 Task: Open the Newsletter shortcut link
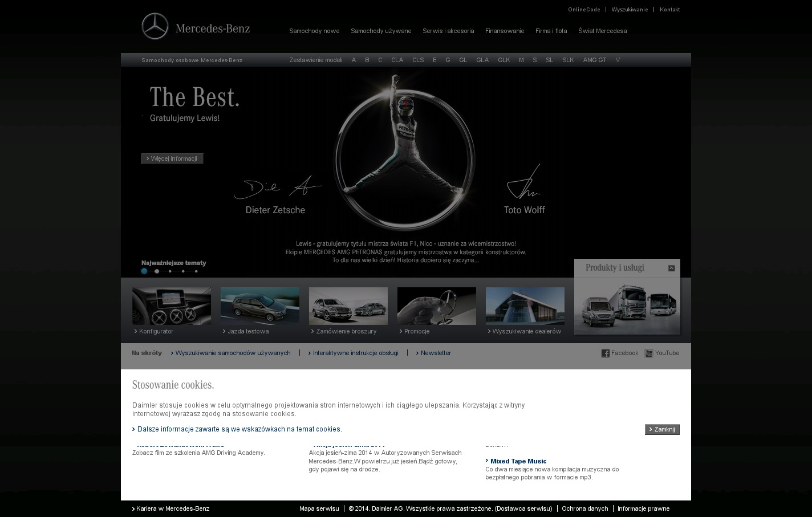pos(436,353)
